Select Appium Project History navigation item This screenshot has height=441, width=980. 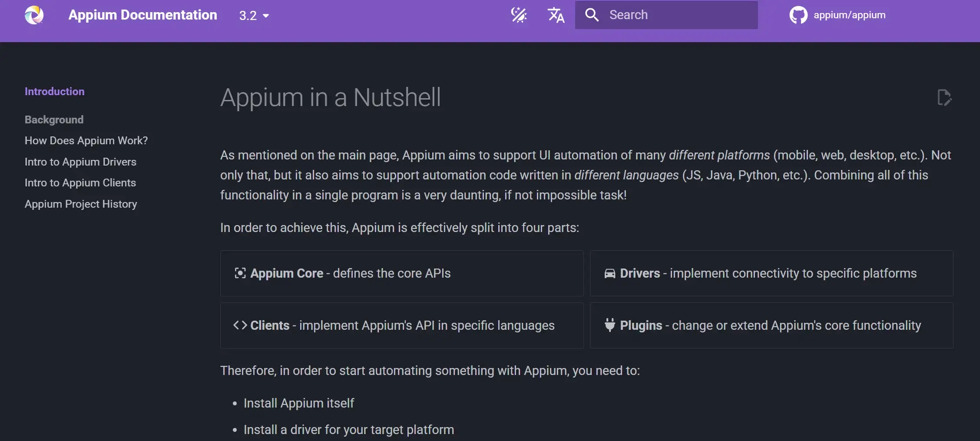click(x=81, y=203)
